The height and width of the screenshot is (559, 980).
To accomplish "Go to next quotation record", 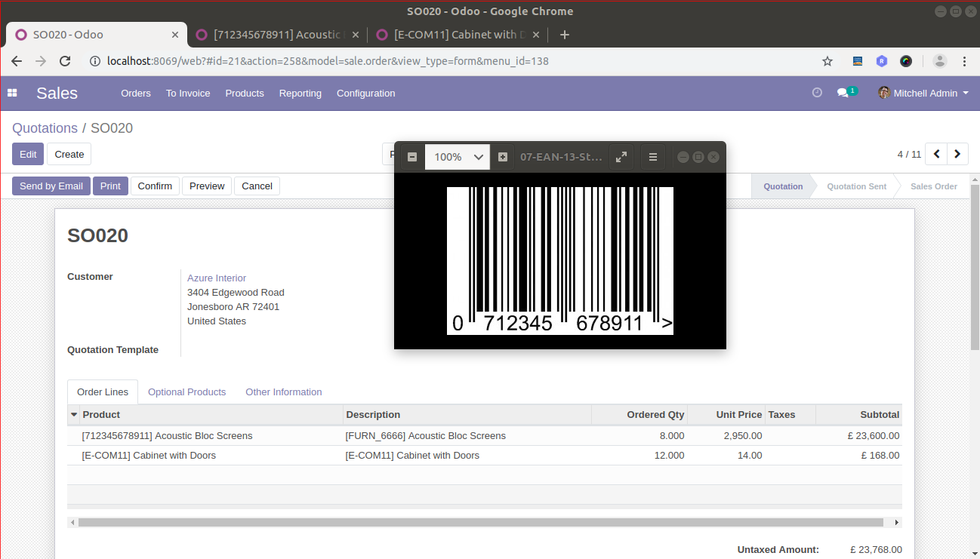I will 957,154.
